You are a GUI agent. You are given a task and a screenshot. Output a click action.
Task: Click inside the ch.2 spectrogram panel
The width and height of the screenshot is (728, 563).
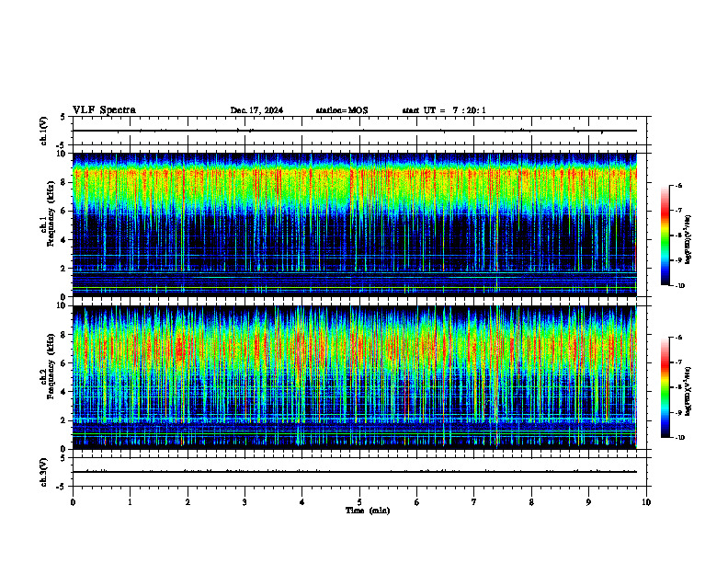[355, 377]
